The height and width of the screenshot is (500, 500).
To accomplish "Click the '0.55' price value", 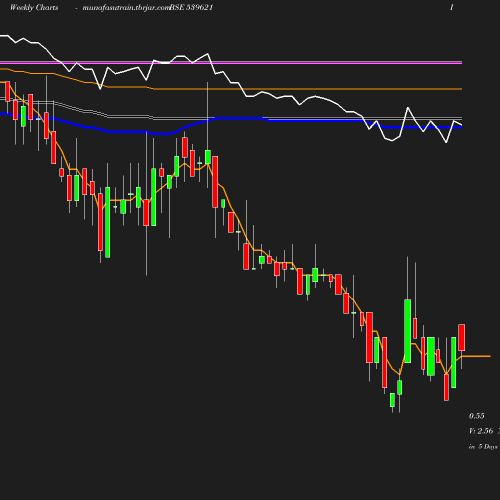I will point(477,416).
